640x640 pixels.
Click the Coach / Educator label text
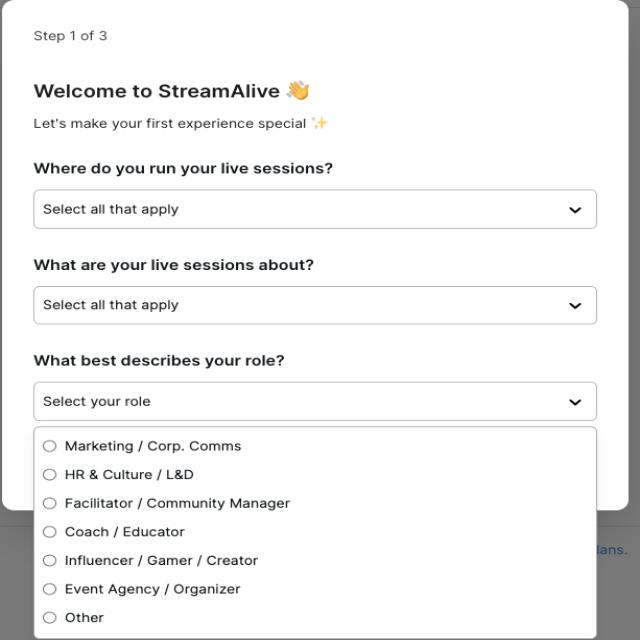124,531
